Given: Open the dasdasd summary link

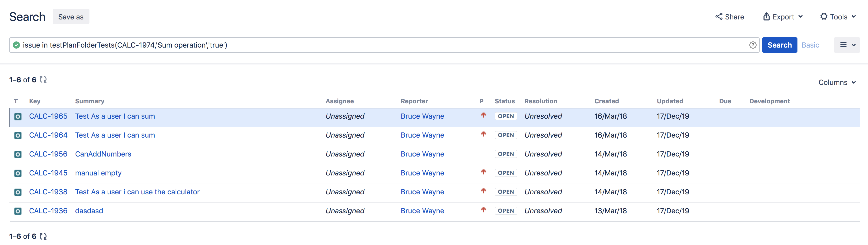Looking at the screenshot, I should pos(89,211).
